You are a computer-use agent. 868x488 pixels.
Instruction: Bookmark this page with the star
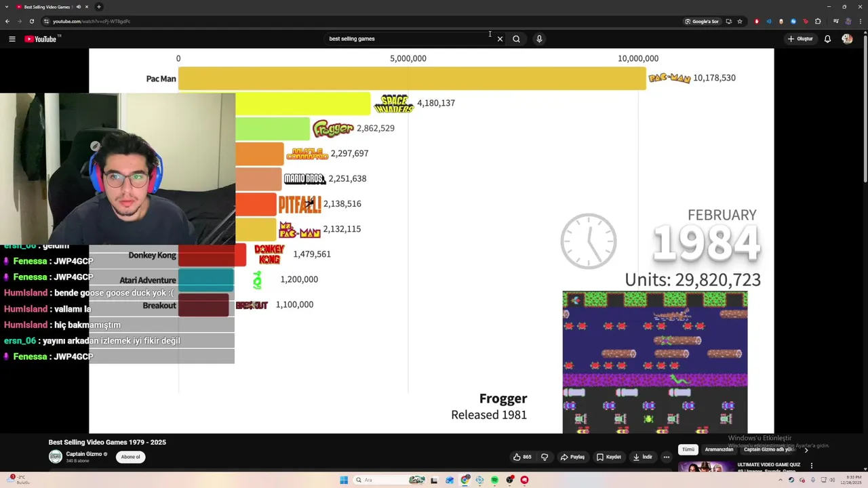coord(740,21)
